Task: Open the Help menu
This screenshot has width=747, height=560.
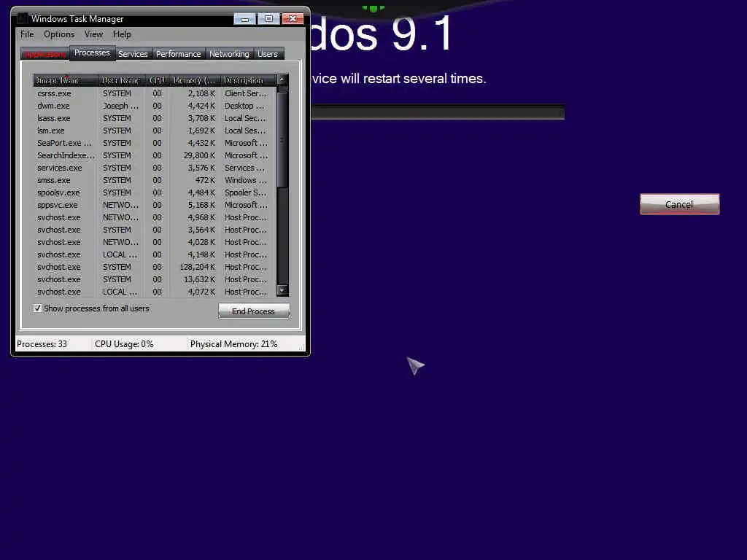Action: (x=122, y=34)
